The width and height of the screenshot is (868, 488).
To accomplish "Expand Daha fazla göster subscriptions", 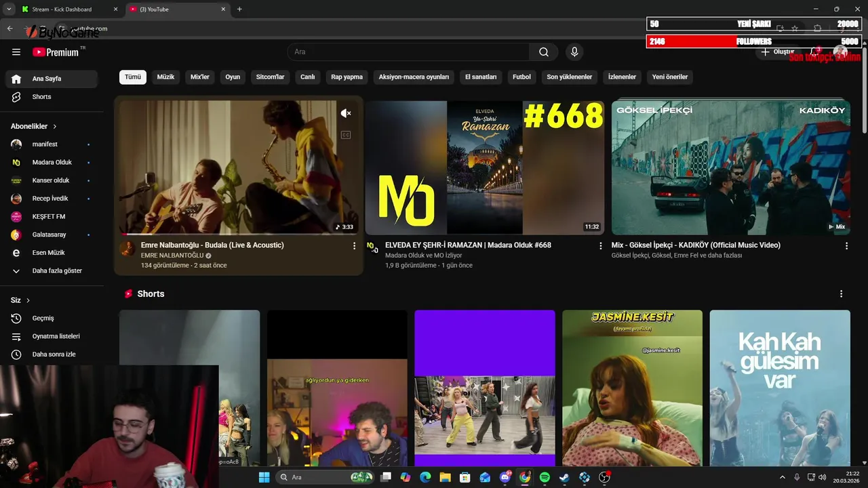I will pyautogui.click(x=52, y=271).
